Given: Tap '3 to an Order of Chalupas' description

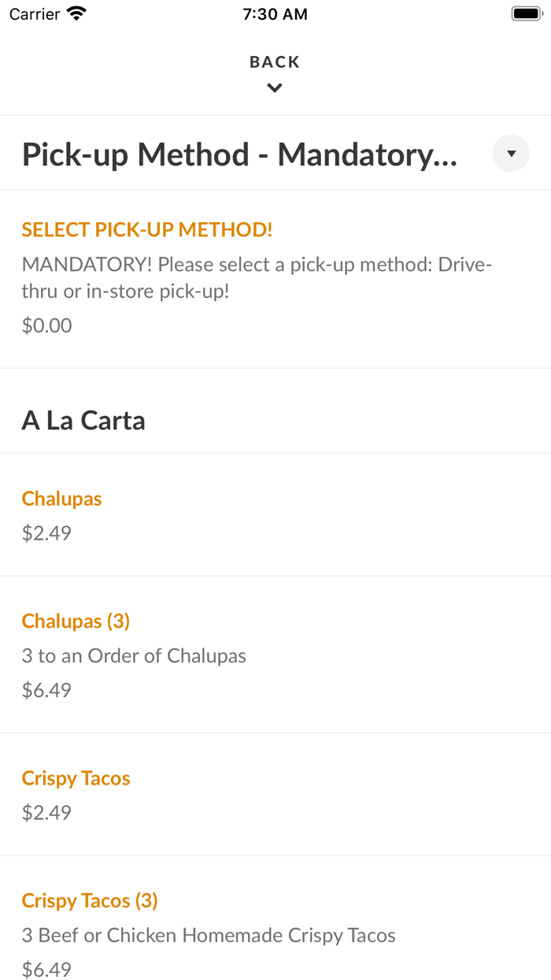Looking at the screenshot, I should [x=134, y=655].
